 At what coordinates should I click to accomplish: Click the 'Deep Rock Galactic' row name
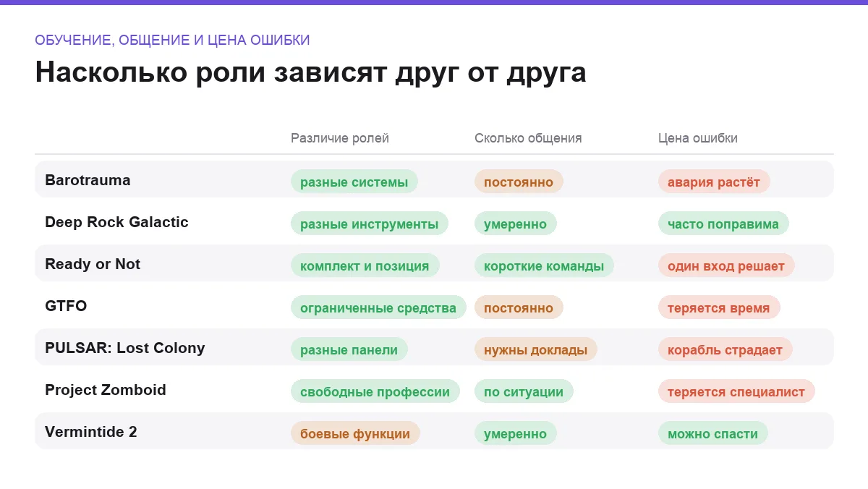(116, 222)
